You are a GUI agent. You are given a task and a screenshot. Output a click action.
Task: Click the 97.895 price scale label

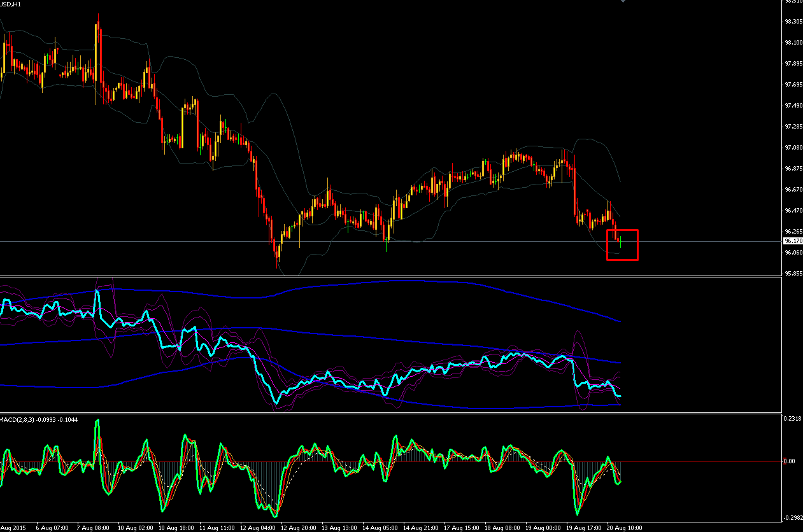(793, 63)
